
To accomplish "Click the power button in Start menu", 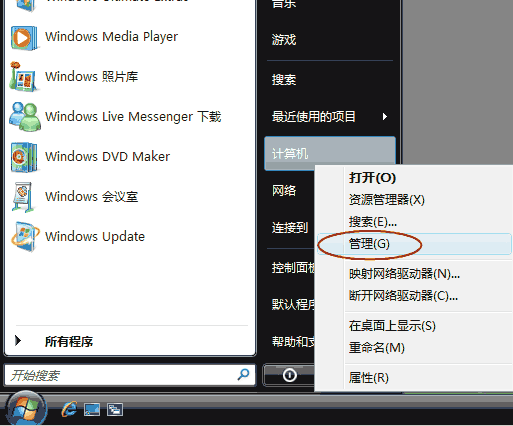I will pos(289,375).
